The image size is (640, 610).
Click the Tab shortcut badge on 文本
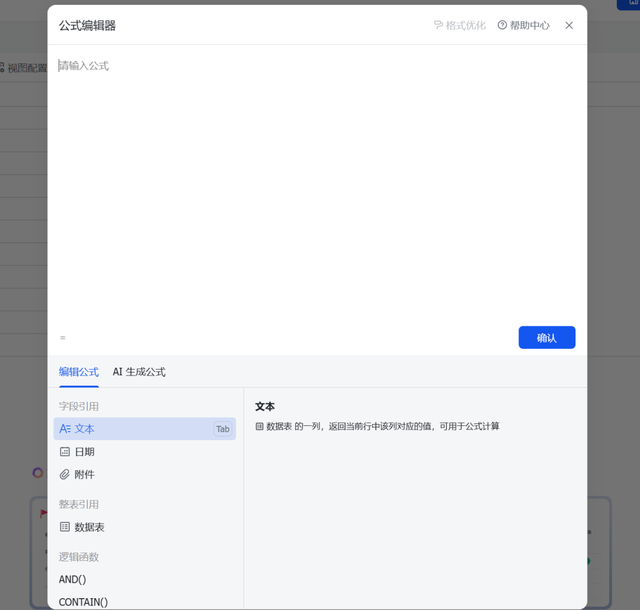tap(223, 429)
